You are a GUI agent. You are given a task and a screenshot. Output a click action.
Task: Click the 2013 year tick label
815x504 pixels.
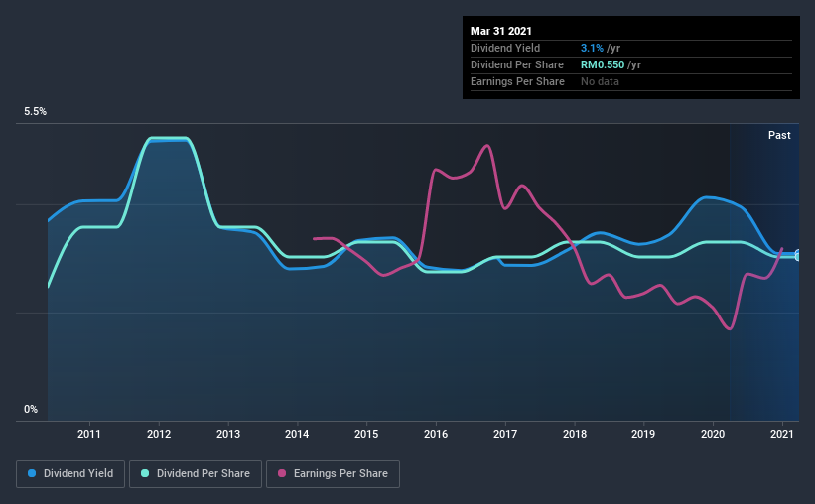(x=227, y=434)
